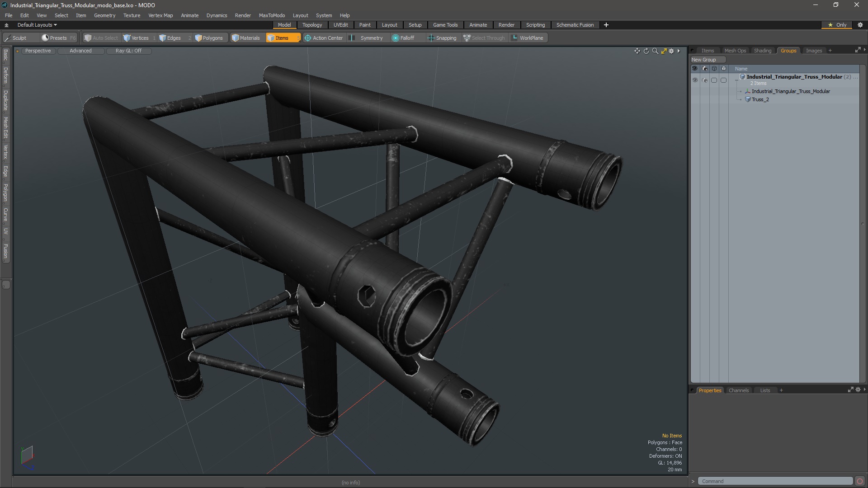This screenshot has height=488, width=868.
Task: Toggle Ray GL: Off button
Action: click(128, 51)
